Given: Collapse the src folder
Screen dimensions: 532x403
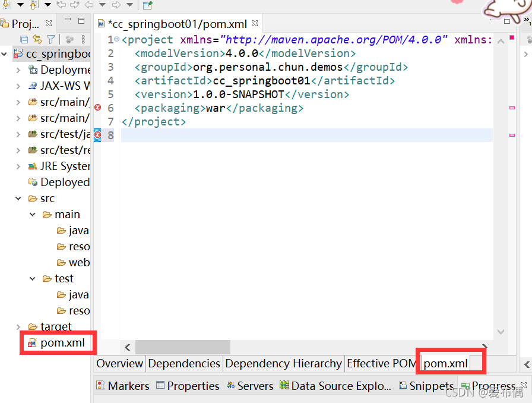Looking at the screenshot, I should tap(18, 198).
